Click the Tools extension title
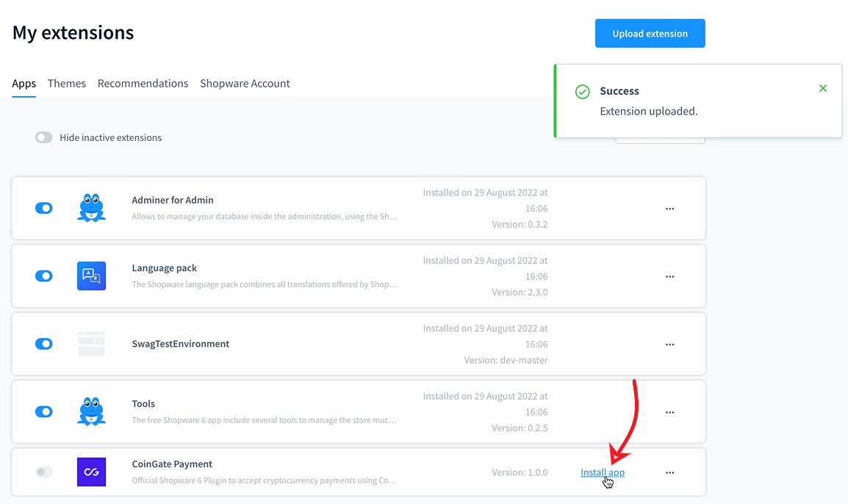 143,404
